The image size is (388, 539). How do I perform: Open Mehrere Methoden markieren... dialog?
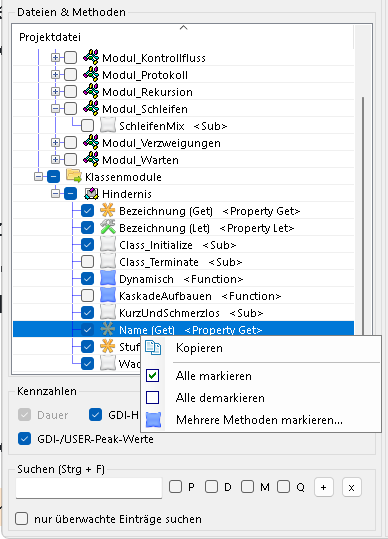click(261, 420)
